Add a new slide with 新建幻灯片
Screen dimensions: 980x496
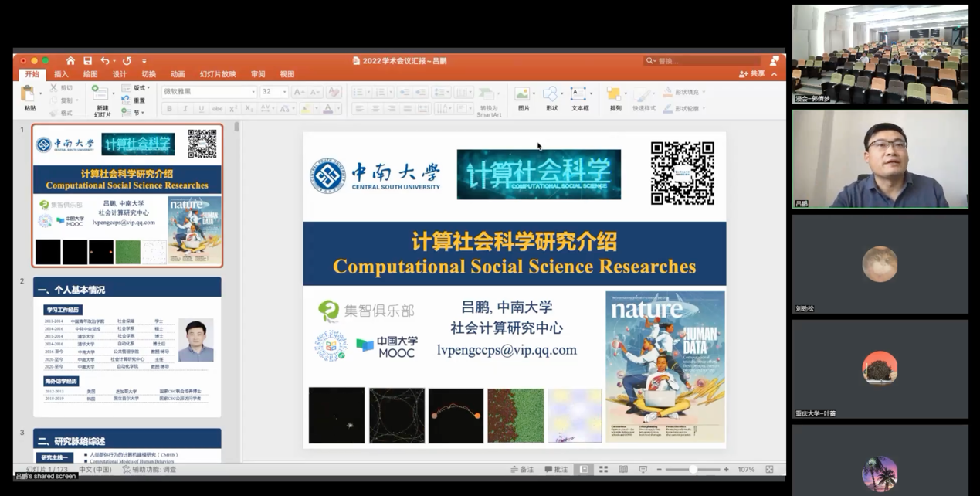(102, 100)
